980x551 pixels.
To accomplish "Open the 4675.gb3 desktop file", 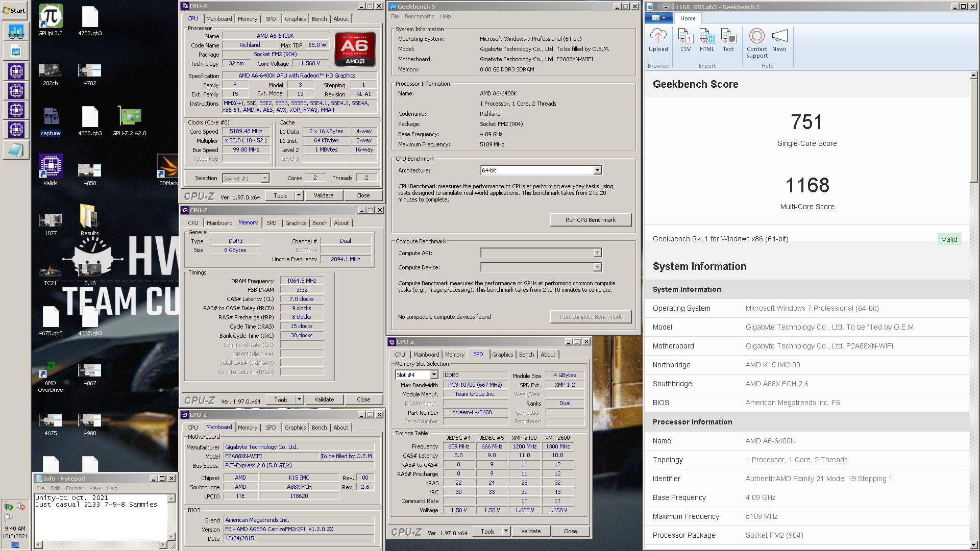I will coord(51,321).
